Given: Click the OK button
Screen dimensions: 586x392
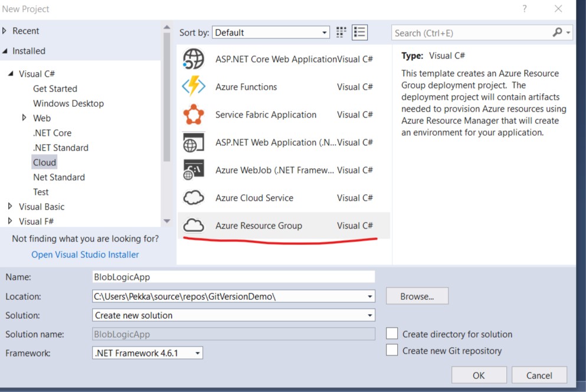Looking at the screenshot, I should [479, 375].
